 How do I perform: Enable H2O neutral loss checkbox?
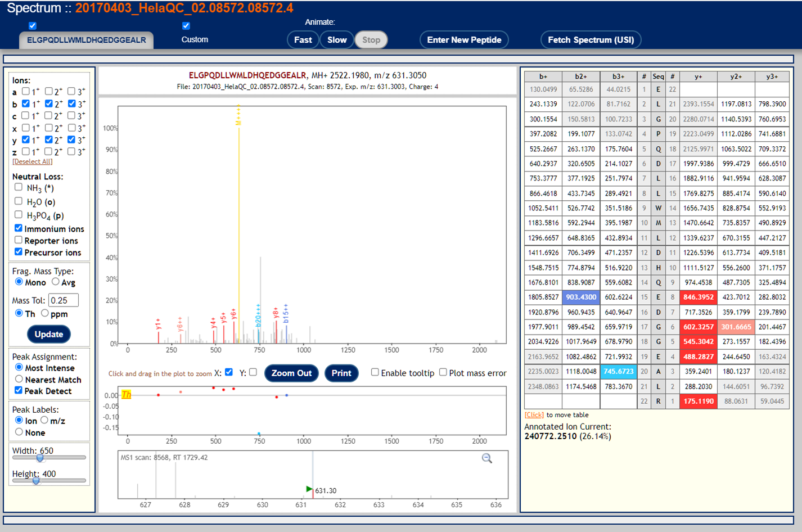(19, 201)
